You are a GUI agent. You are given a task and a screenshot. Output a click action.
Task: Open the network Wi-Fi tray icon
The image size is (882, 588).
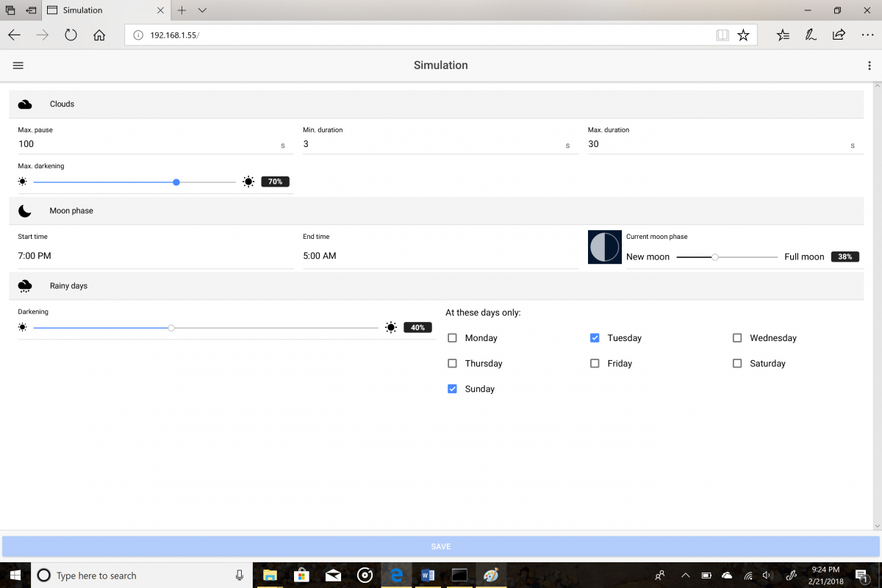click(748, 576)
